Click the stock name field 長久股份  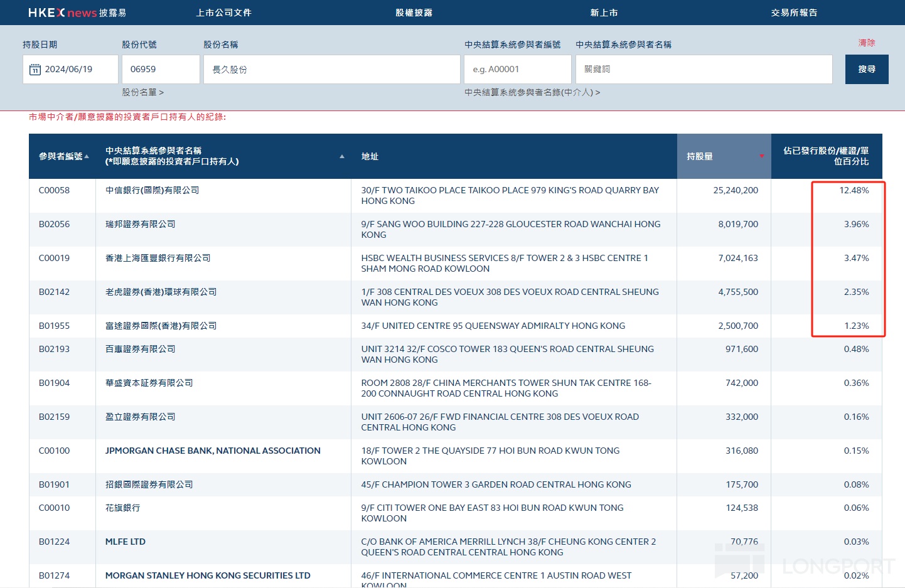coord(331,69)
